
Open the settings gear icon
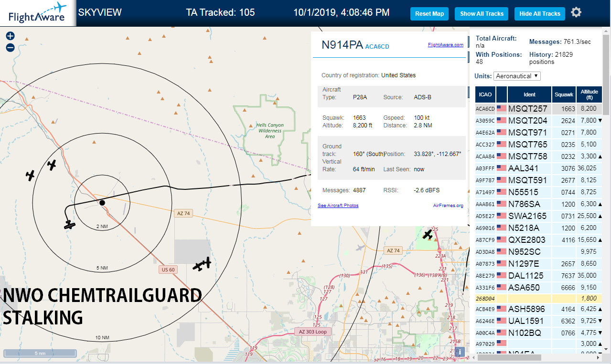point(576,12)
